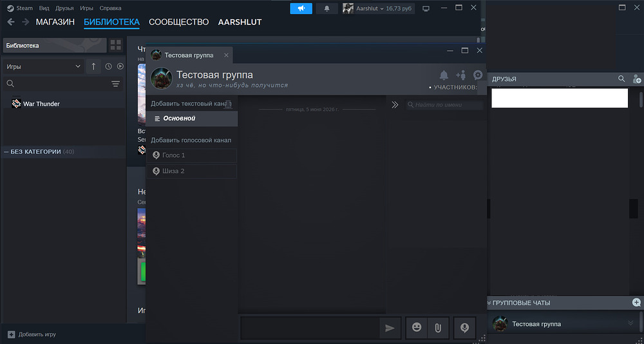Screen dimensions: 644x344
Task: Click the add friend icon
Action: point(637,79)
